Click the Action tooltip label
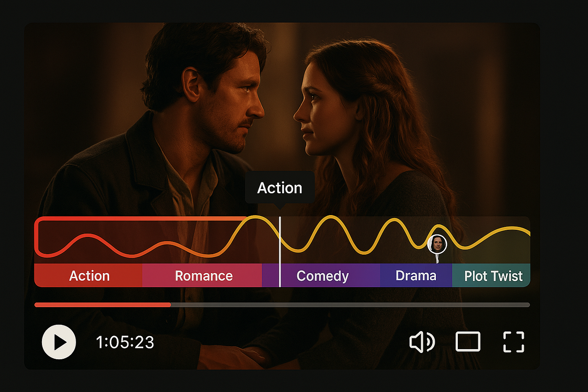Image resolution: width=588 pixels, height=392 pixels. pos(280,188)
